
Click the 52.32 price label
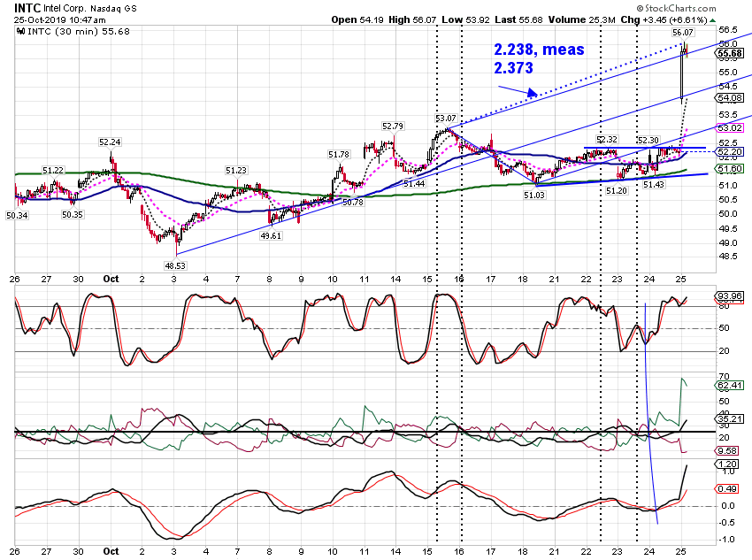click(607, 140)
